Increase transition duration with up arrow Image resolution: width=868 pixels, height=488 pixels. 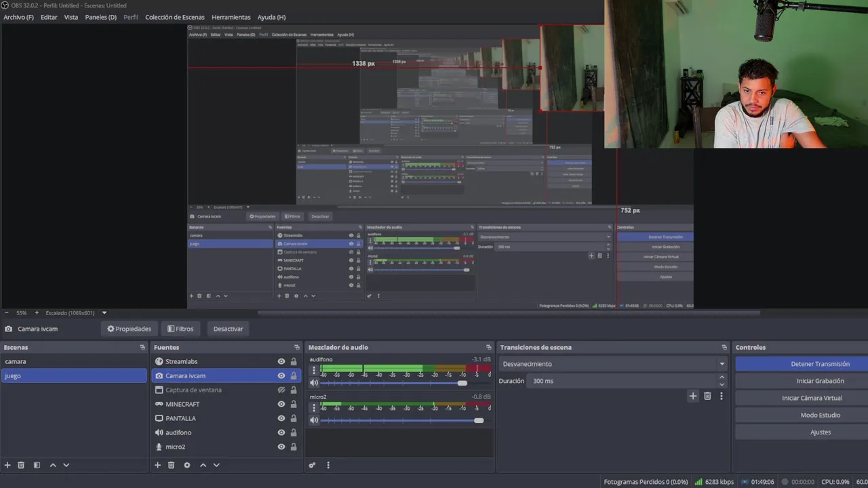[x=722, y=377]
